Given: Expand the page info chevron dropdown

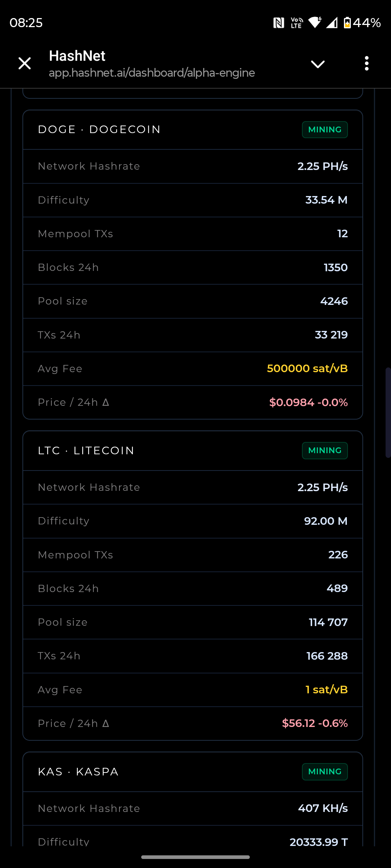Looking at the screenshot, I should click(x=318, y=64).
